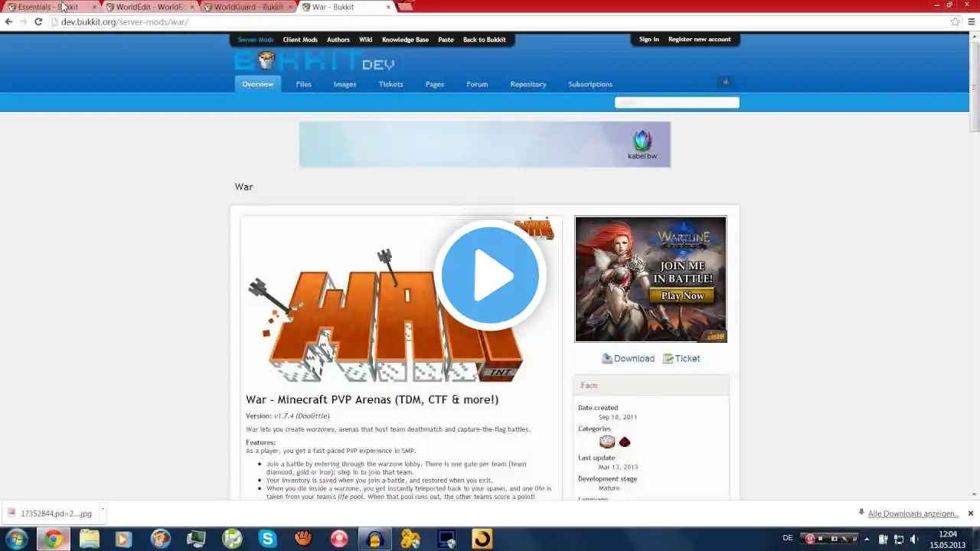
Task: Click the dark red category icon
Action: point(625,442)
